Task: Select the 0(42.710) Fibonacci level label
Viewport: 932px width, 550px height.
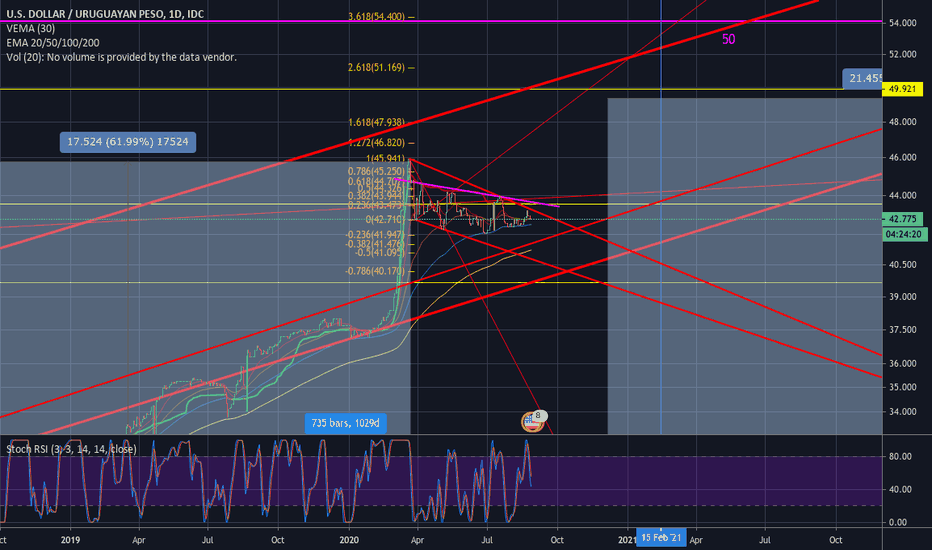Action: point(385,219)
